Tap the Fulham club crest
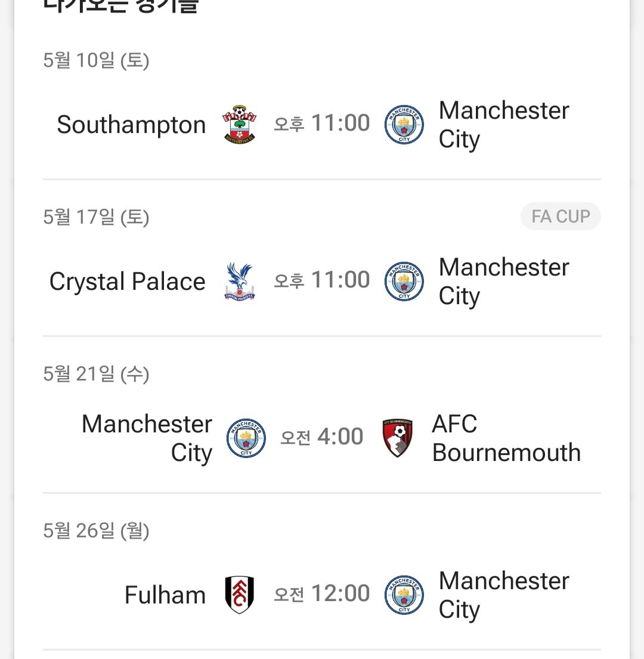Image resolution: width=644 pixels, height=659 pixels. 240,595
